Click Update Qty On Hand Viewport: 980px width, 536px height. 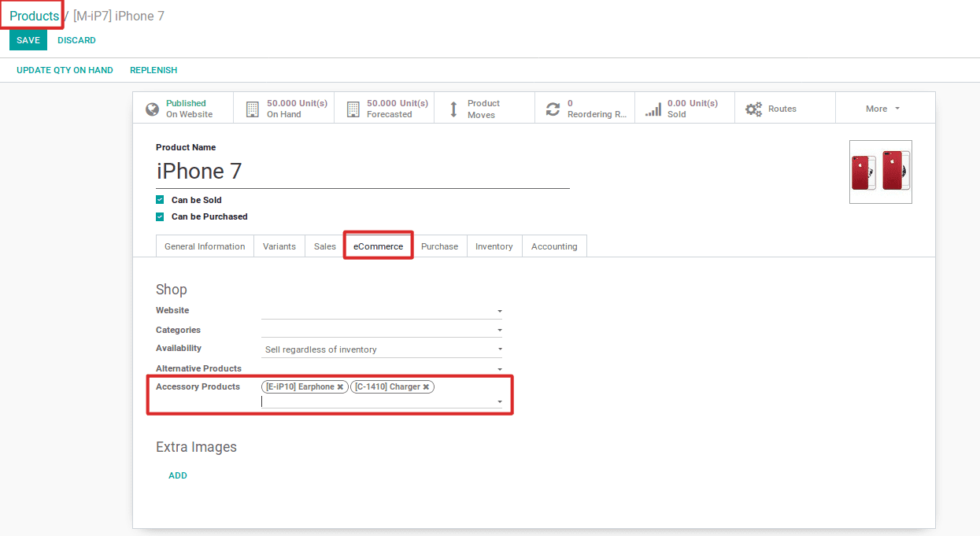[65, 70]
